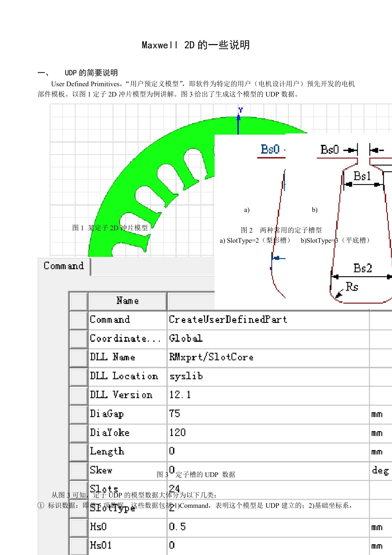This screenshot has height=555, width=392.
Task: Select the row header beside Command
Action: (x=78, y=320)
